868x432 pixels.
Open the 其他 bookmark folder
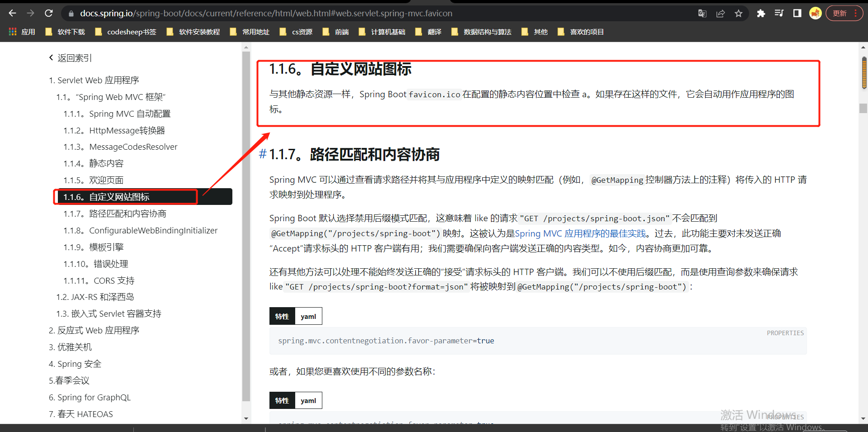coord(535,32)
